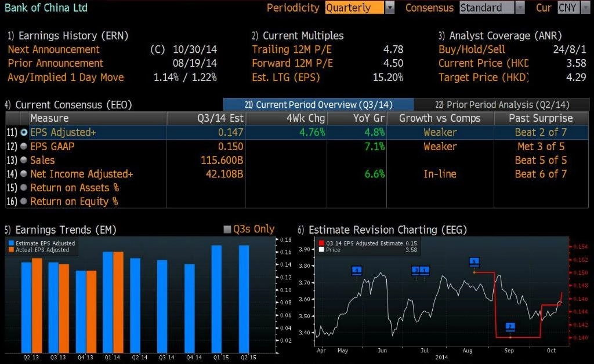Click the Sales measure label

click(x=42, y=160)
